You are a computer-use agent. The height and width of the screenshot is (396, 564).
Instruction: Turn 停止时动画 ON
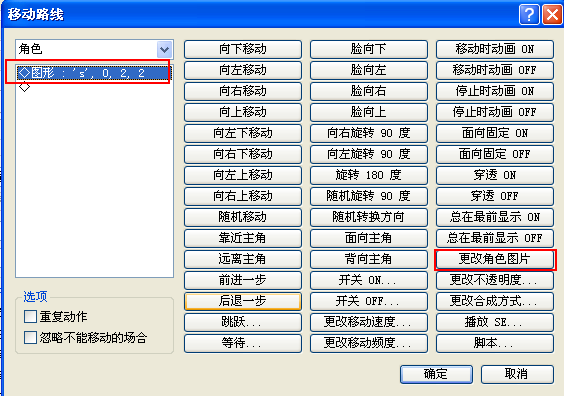click(495, 91)
